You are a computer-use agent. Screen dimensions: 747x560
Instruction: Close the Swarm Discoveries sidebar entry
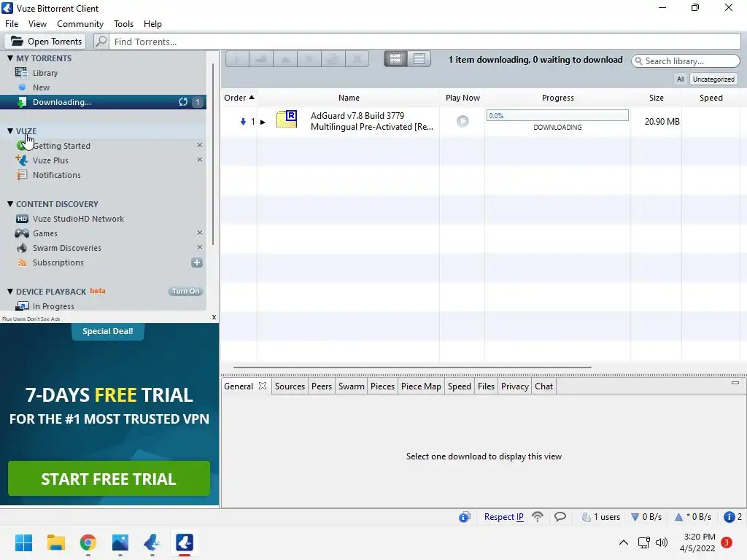click(200, 247)
